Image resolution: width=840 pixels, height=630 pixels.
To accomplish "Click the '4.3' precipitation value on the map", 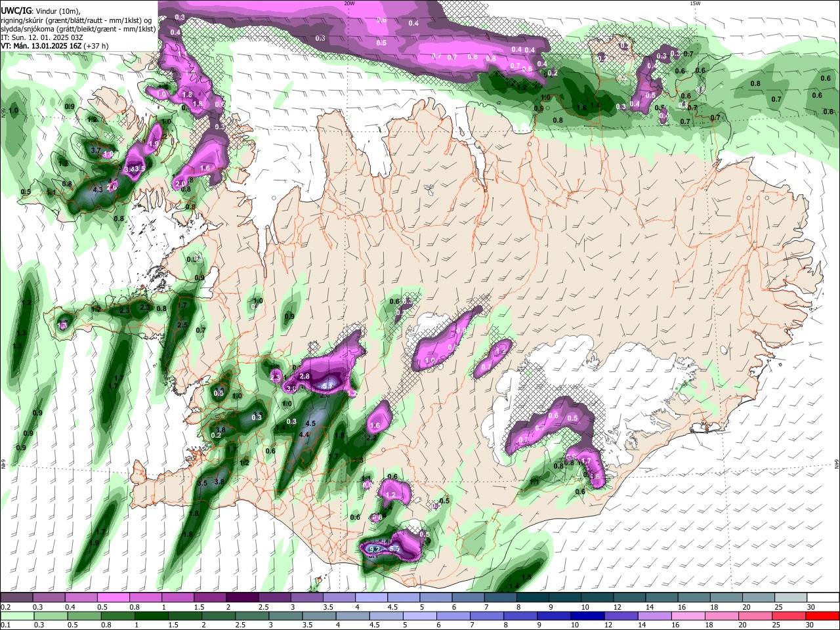I will 98,190.
